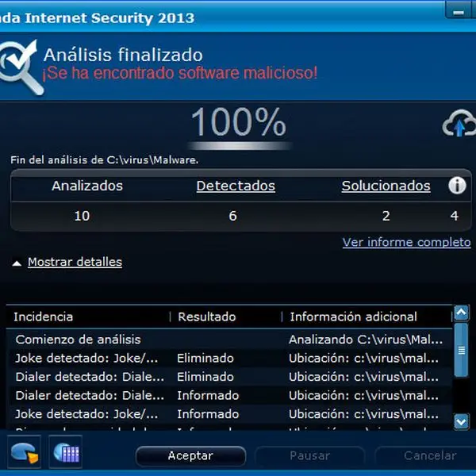This screenshot has width=476, height=476.
Task: Click the Mostrar detalles link
Action: pyautogui.click(x=75, y=262)
